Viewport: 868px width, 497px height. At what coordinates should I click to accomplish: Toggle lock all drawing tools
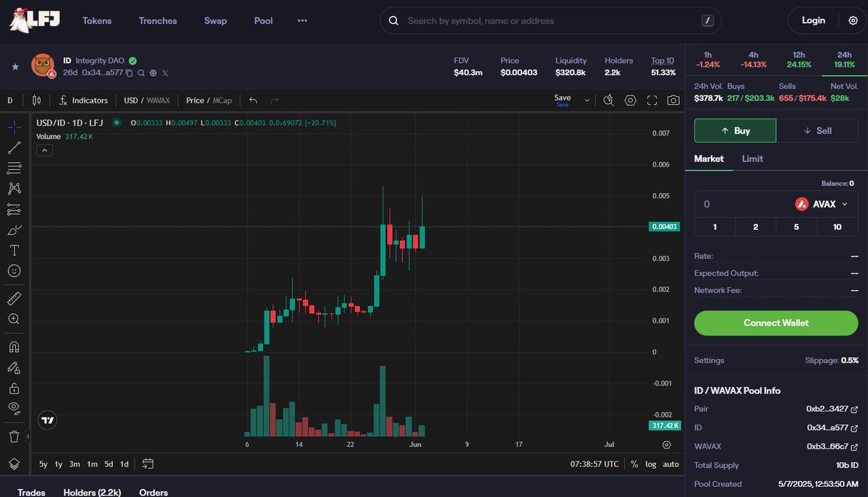click(x=14, y=388)
